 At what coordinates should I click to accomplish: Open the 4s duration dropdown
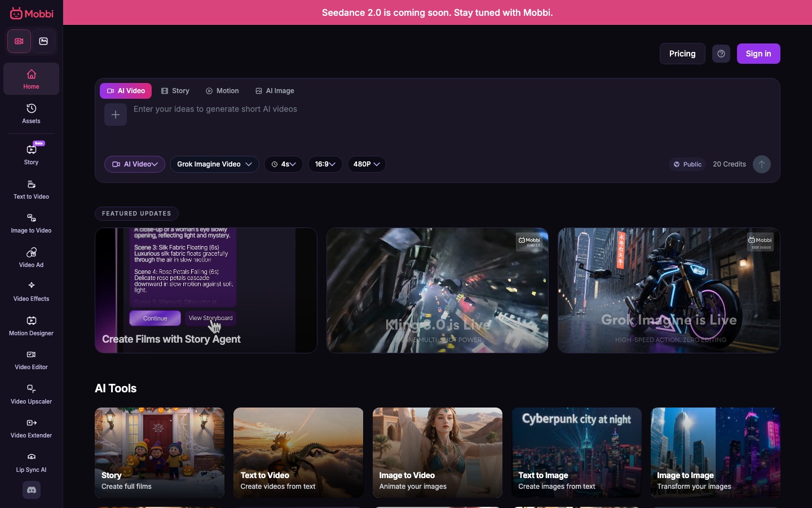284,164
